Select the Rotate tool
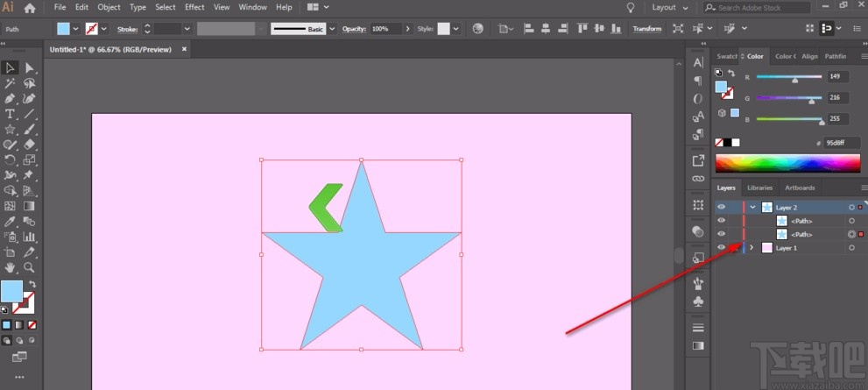868x390 pixels. tap(10, 160)
